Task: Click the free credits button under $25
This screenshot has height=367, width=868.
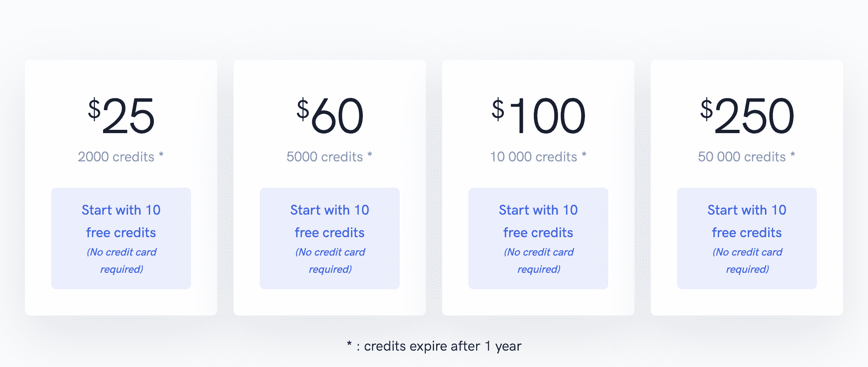Action: [121, 238]
